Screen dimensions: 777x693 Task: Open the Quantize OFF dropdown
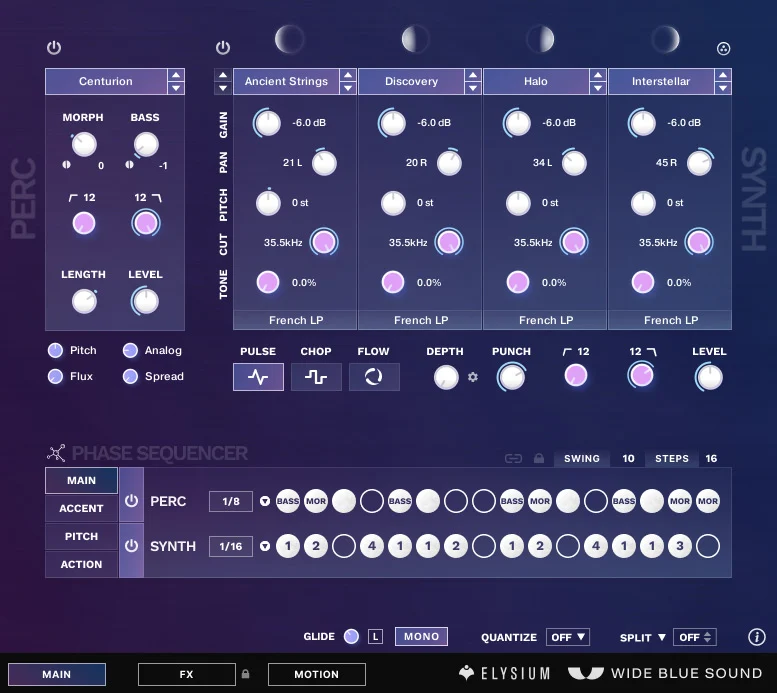[x=569, y=637]
